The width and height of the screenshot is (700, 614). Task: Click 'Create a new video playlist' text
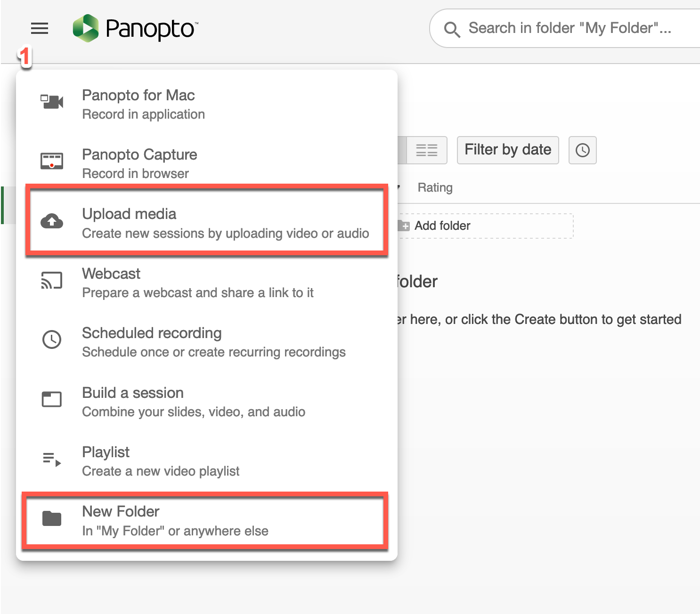click(161, 471)
